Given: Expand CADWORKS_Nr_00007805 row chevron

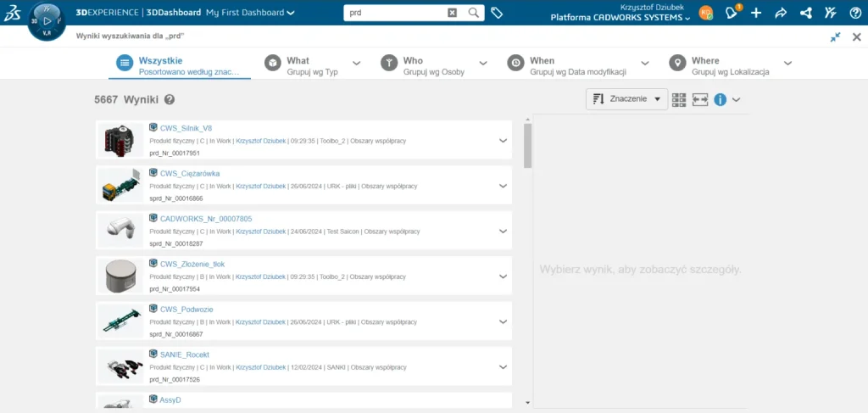Looking at the screenshot, I should pyautogui.click(x=503, y=232).
